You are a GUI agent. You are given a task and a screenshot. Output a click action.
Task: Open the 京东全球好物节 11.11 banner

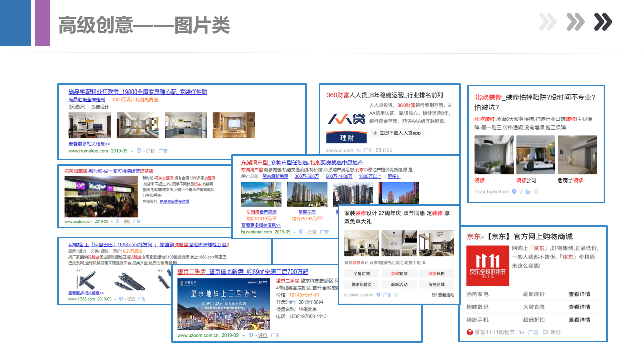[488, 265]
